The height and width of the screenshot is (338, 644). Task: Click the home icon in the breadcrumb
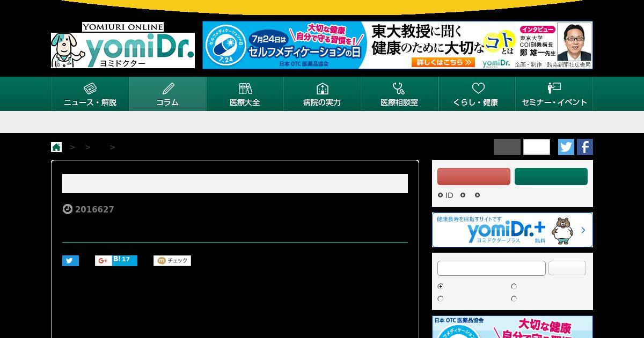(x=56, y=147)
